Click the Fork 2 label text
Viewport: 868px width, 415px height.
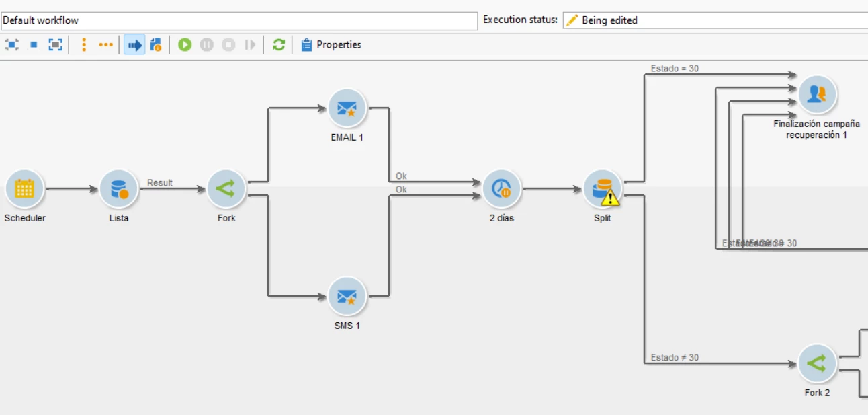pos(817,393)
